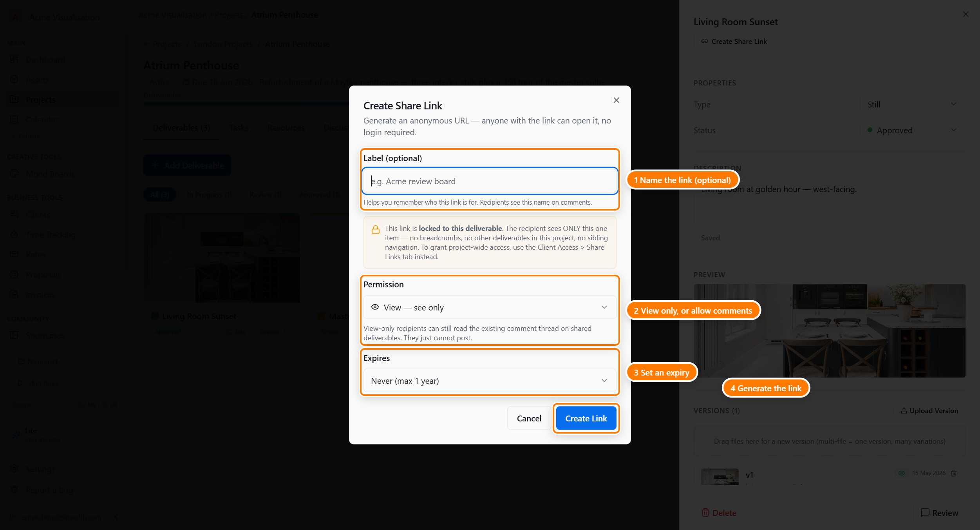980x530 pixels.
Task: Collapse the sidebar with the chevron
Action: point(116,517)
